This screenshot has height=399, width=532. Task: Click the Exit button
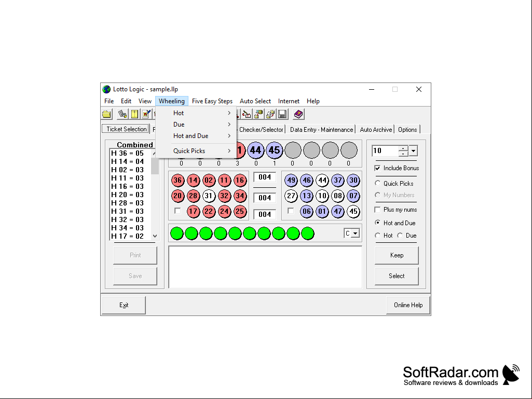coord(124,305)
